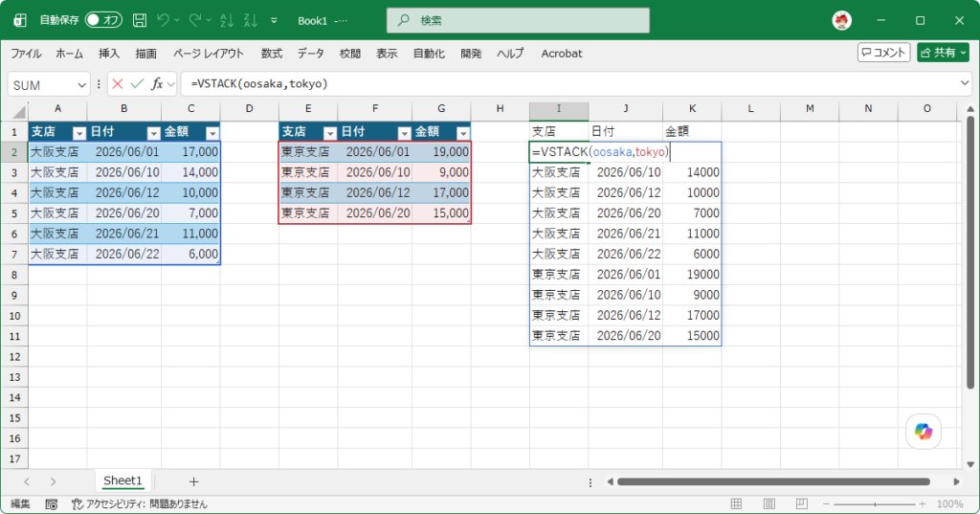Screen dimensions: 980x514
Task: Expand the Name Box dropdown
Action: point(82,84)
